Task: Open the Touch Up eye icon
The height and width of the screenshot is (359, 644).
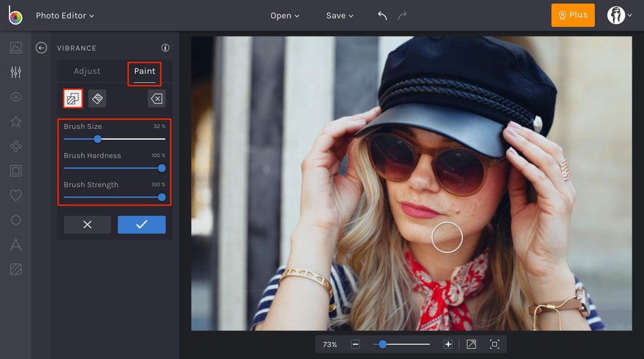Action: (x=16, y=97)
